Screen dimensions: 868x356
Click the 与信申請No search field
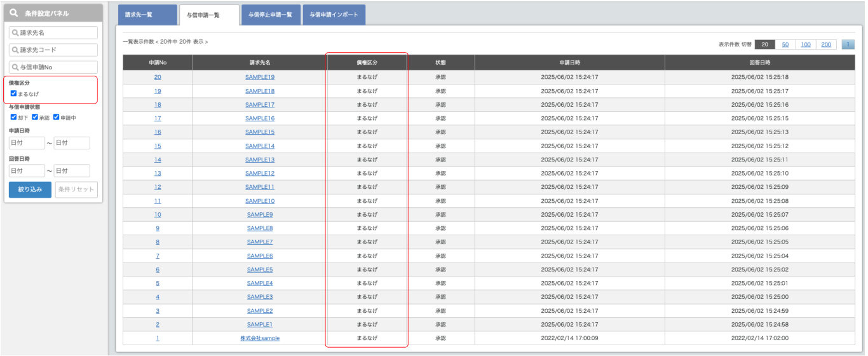pyautogui.click(x=54, y=67)
